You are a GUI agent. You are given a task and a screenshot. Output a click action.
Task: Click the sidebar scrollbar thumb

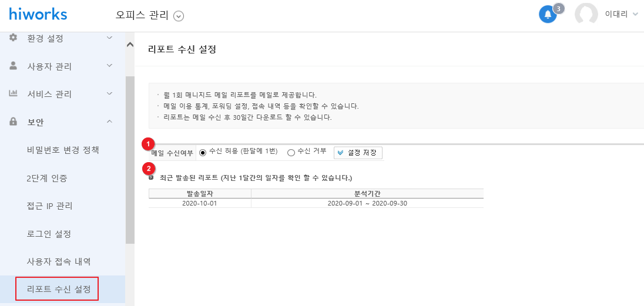tap(130, 160)
